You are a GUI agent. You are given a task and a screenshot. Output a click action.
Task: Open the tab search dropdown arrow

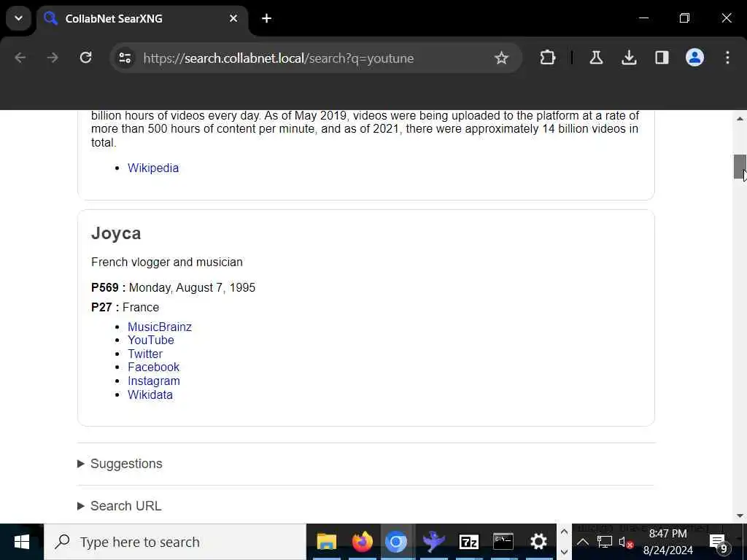coord(18,18)
